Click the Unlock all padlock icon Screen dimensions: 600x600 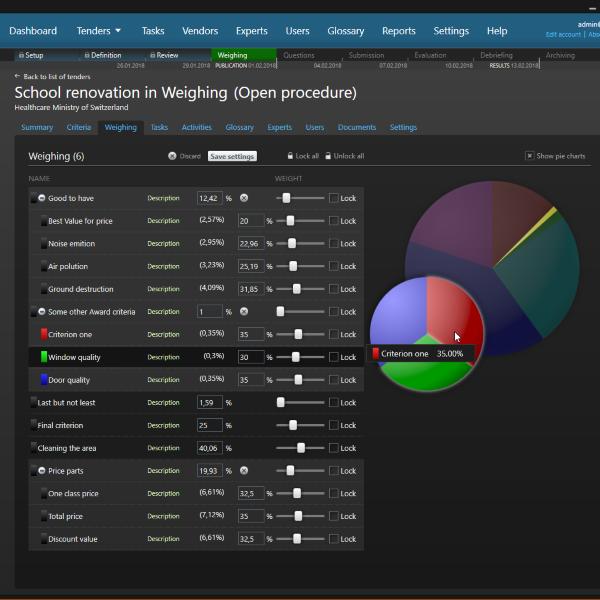(327, 157)
